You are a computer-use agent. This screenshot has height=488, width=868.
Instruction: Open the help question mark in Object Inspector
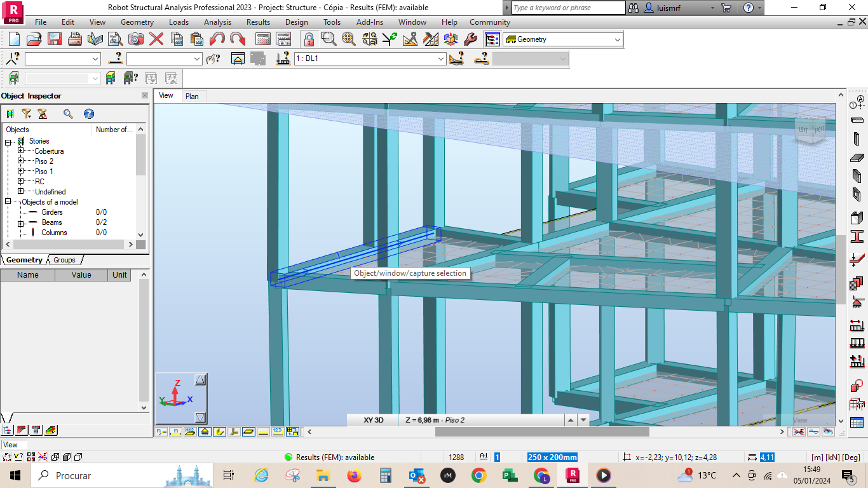click(89, 114)
